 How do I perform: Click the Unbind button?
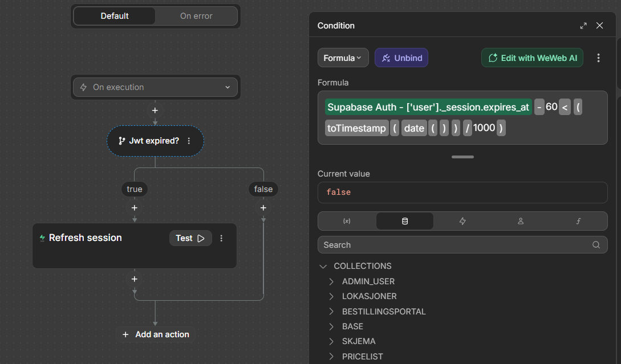(401, 58)
